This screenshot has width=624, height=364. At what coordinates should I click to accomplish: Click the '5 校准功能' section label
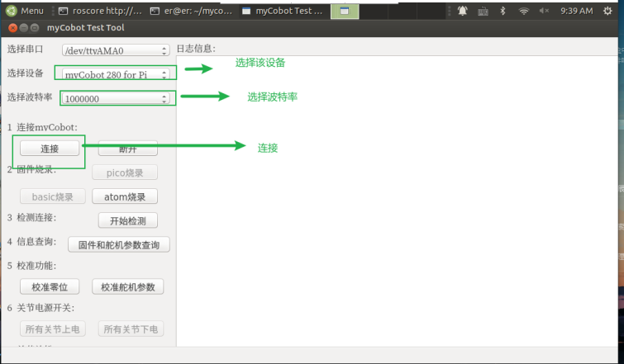[32, 266]
